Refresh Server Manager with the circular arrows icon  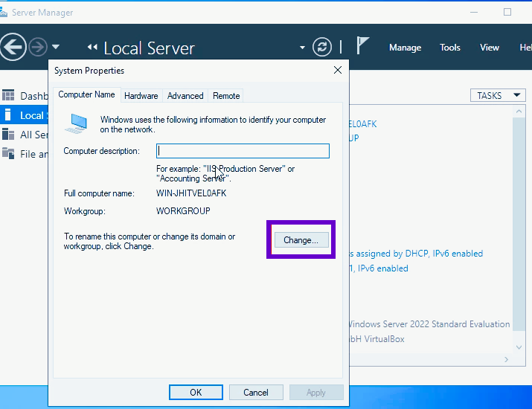tap(321, 47)
